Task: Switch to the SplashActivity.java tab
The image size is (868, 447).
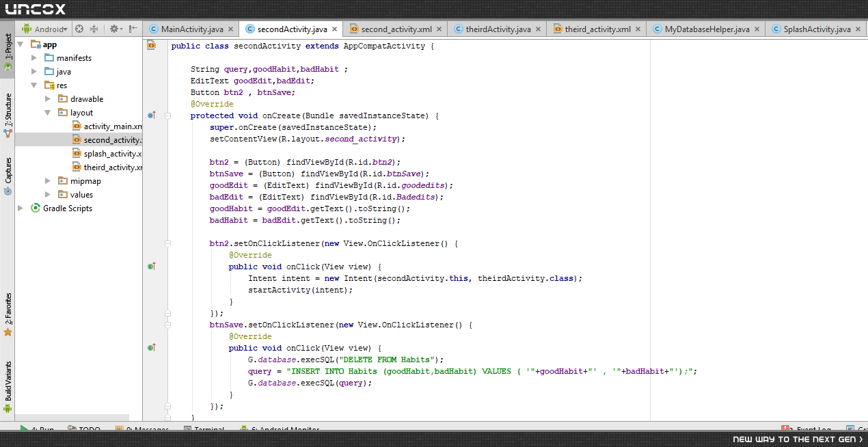Action: (x=816, y=29)
